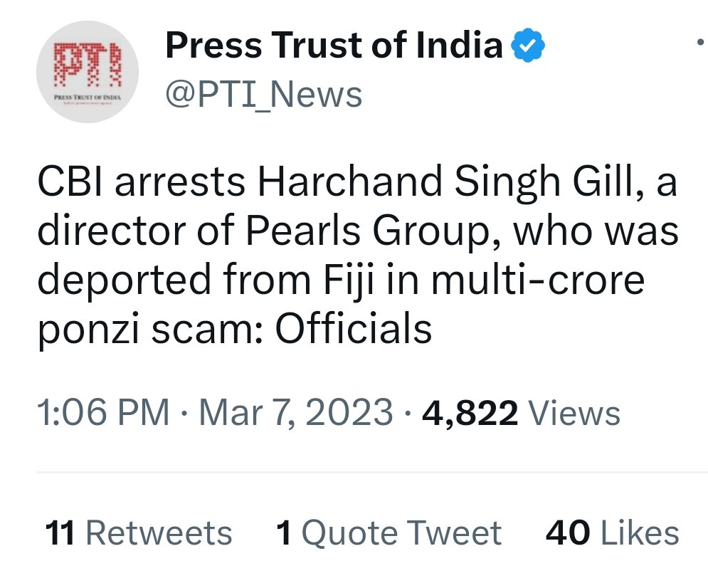Image resolution: width=708 pixels, height=588 pixels.
Task: Show the 11 Retweets list
Action: (x=139, y=533)
